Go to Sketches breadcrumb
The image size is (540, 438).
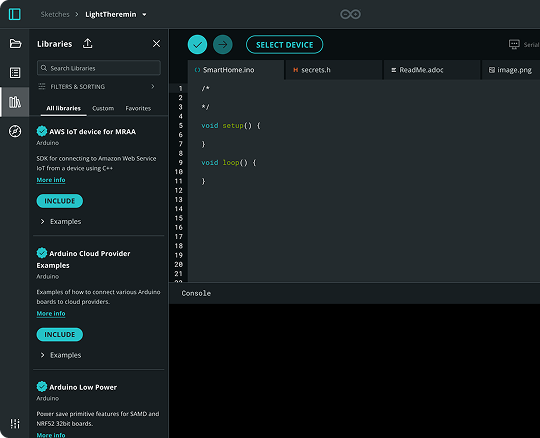(55, 14)
